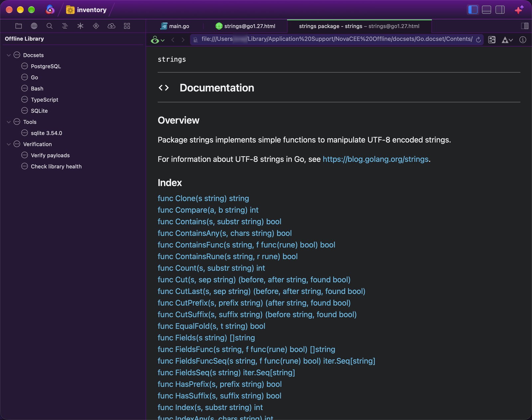Select PostgreSQL docset in sidebar
This screenshot has width=532, height=420.
[46, 66]
